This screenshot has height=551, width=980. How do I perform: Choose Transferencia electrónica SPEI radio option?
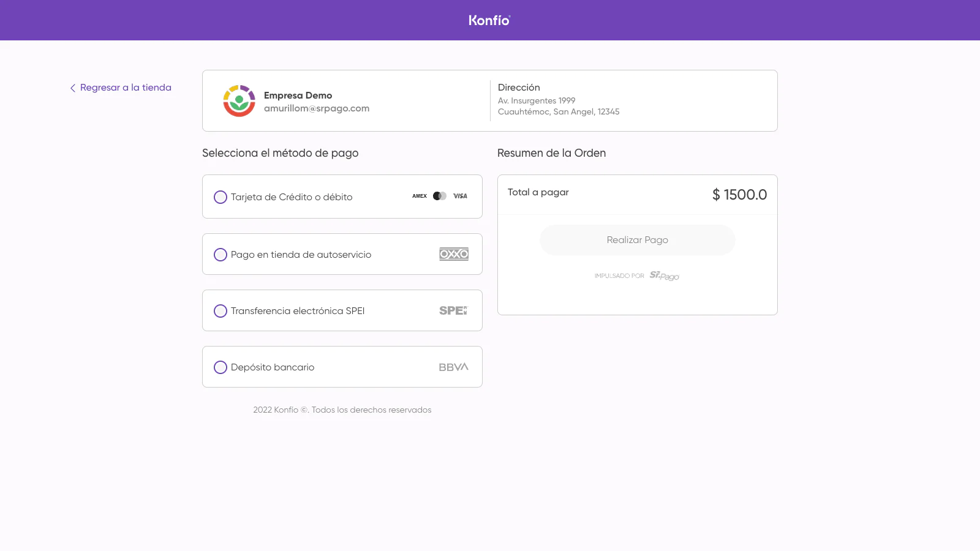tap(221, 311)
